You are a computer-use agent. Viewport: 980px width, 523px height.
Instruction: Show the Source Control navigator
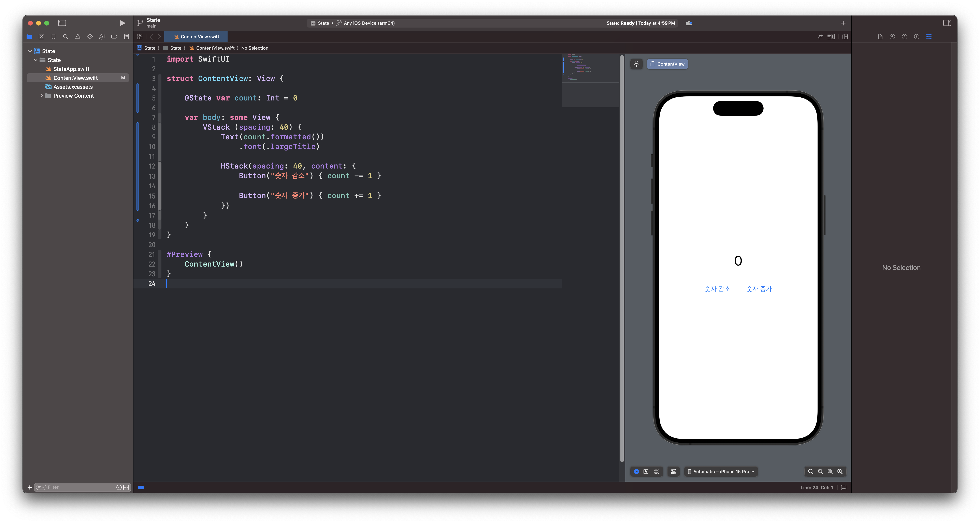(x=41, y=37)
